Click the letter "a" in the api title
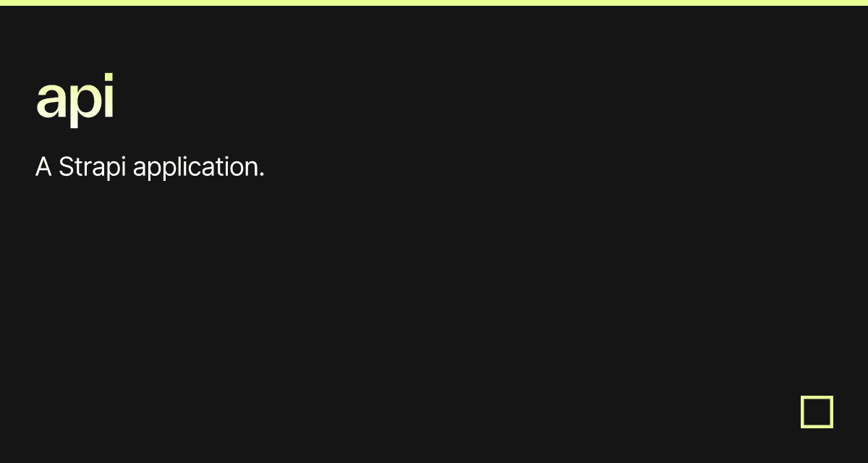868x463 pixels. [50, 101]
